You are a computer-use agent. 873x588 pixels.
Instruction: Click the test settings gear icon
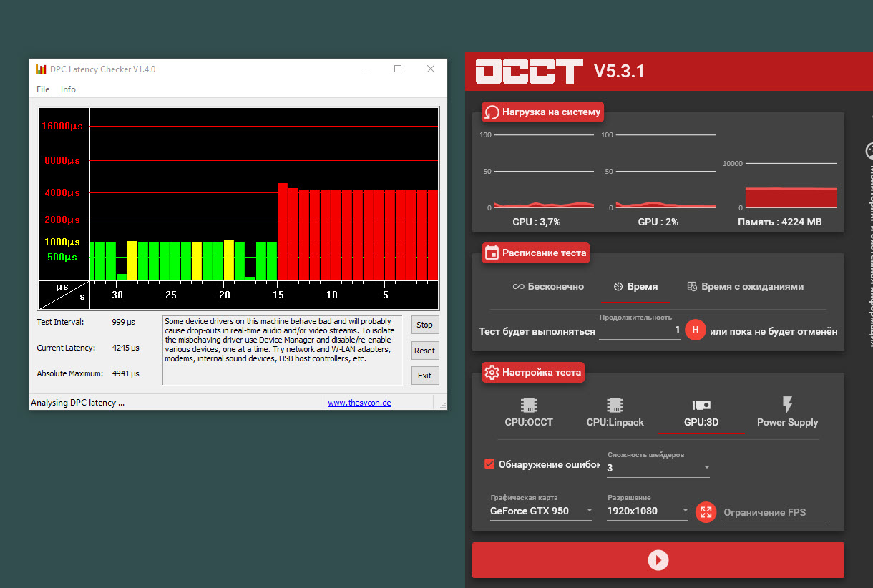492,373
